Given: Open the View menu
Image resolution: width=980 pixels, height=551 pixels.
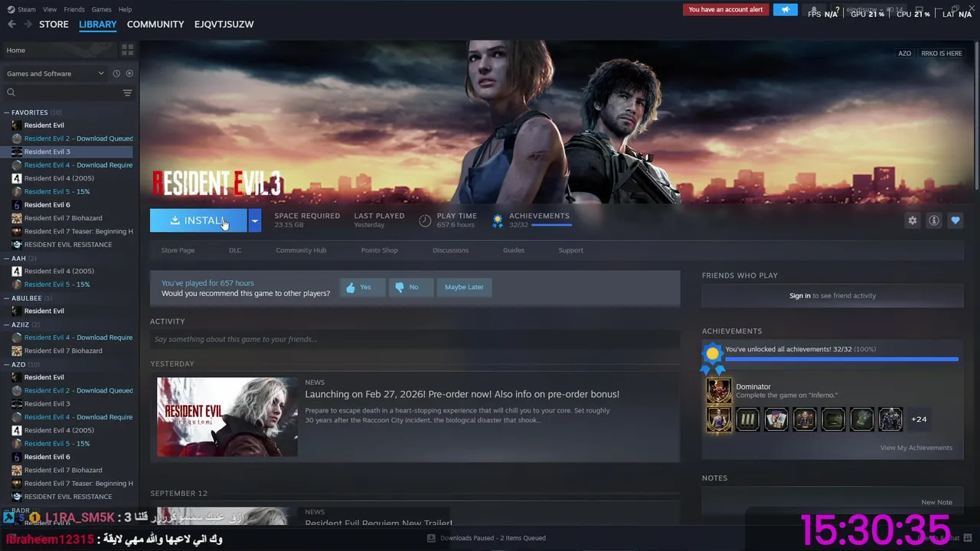Looking at the screenshot, I should 50,9.
